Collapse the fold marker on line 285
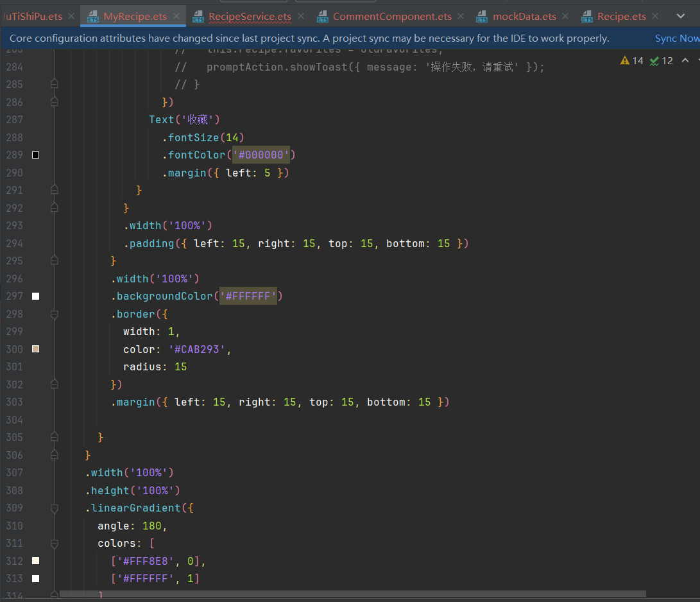700x602 pixels. (55, 84)
